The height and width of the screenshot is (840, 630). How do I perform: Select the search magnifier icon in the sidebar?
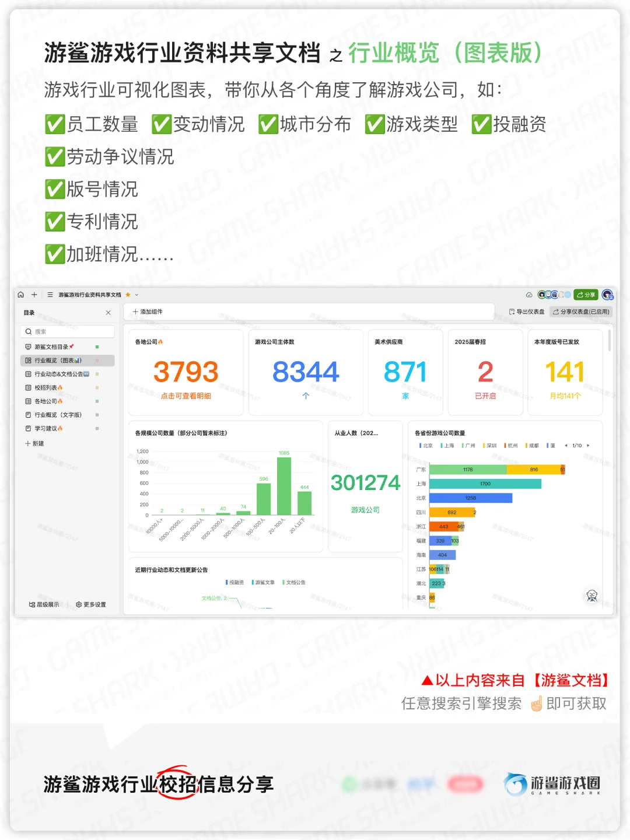tap(29, 331)
